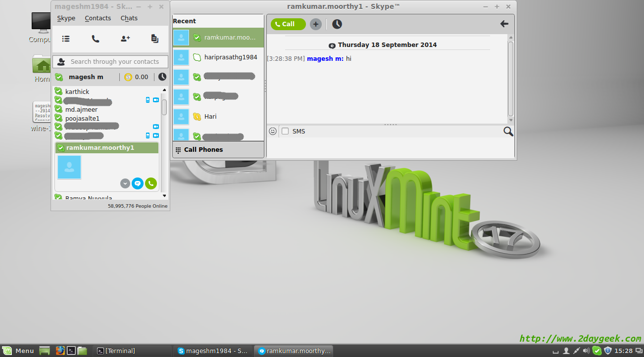Viewport: 644px width, 357px height.
Task: Click the emoticon smiley button
Action: 273,131
